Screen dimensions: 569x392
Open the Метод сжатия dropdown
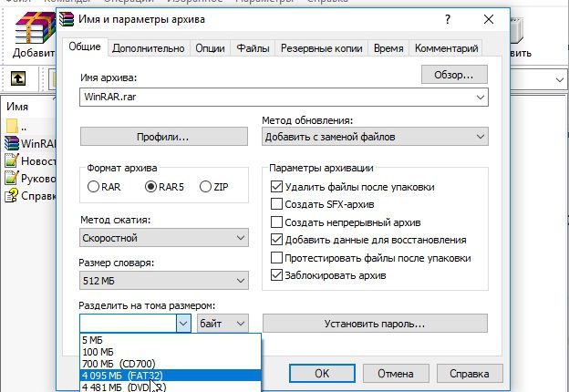163,238
